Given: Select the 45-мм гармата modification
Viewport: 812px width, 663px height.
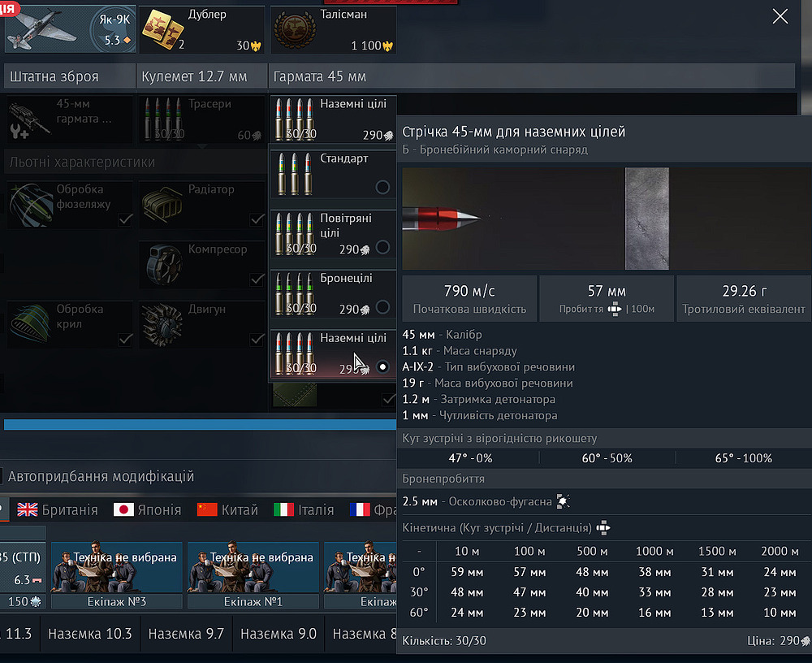Looking at the screenshot, I should pos(69,119).
